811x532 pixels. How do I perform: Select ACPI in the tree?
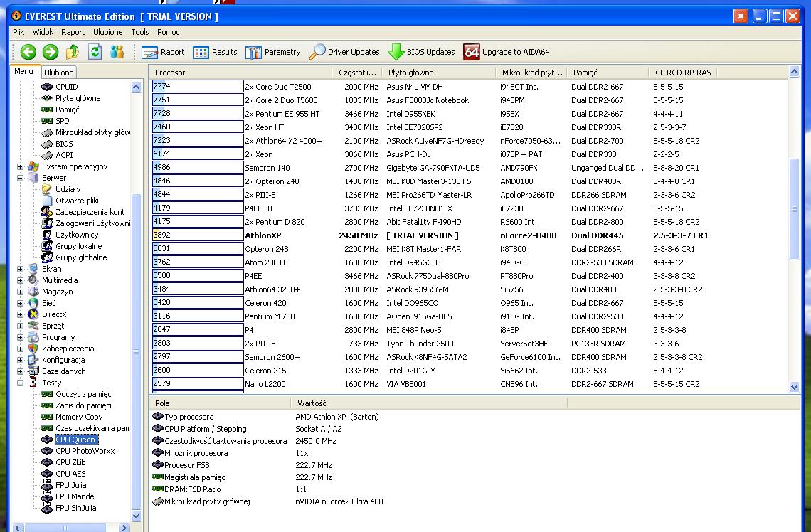[x=64, y=155]
